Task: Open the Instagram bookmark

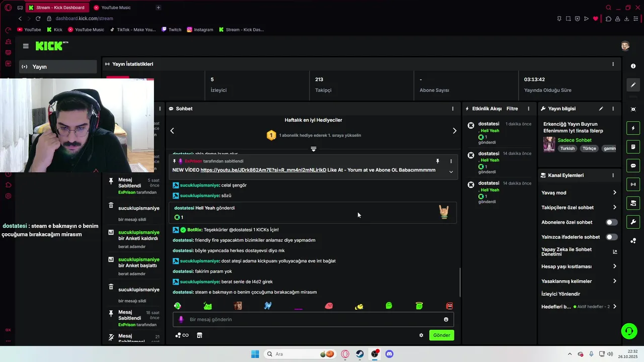Action: (200, 30)
